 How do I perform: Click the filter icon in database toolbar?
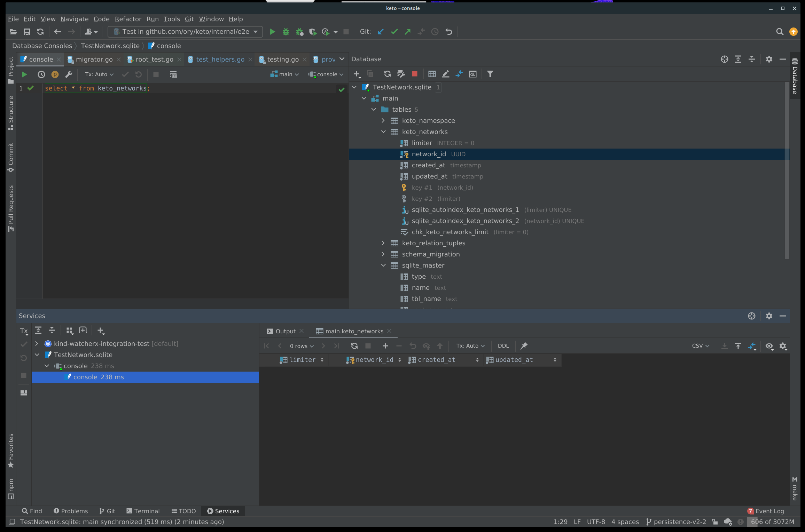(491, 74)
